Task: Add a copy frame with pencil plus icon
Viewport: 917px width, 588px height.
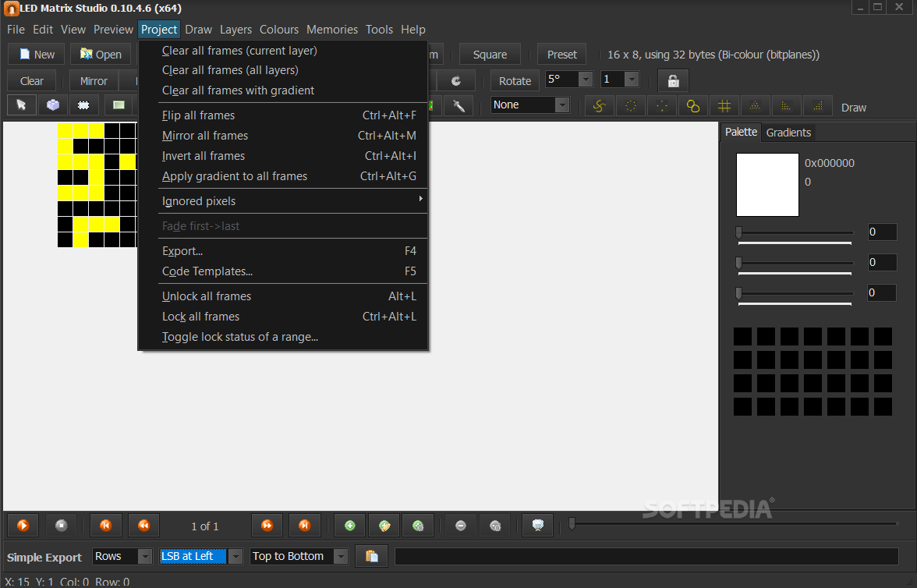Action: (384, 526)
